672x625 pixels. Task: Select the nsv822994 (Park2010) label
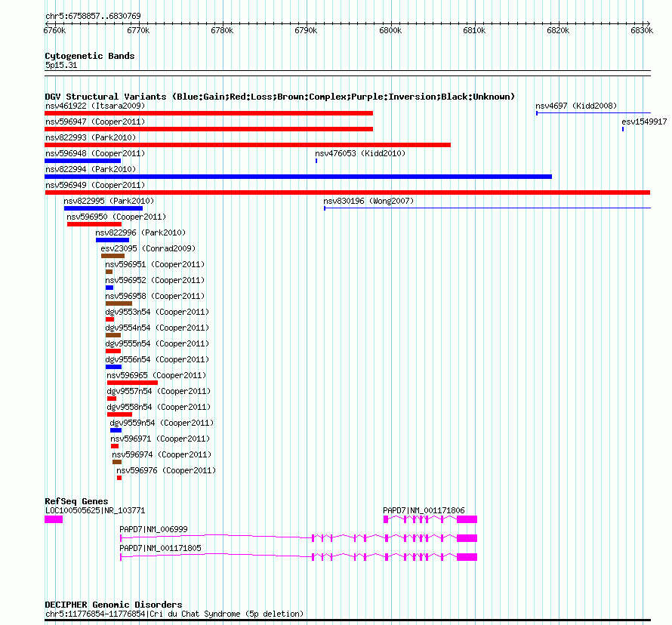click(x=91, y=169)
